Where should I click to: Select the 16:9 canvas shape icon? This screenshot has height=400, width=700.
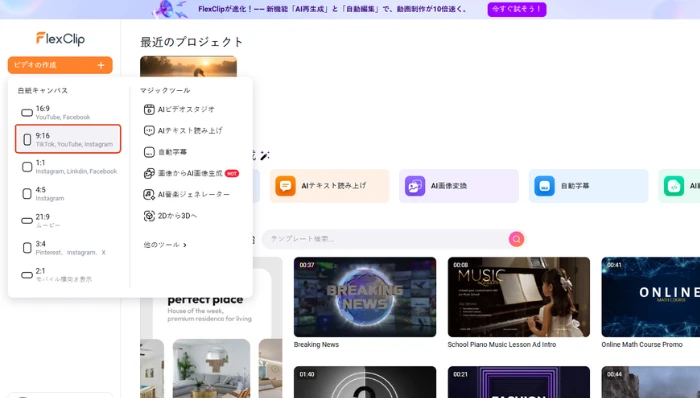27,112
